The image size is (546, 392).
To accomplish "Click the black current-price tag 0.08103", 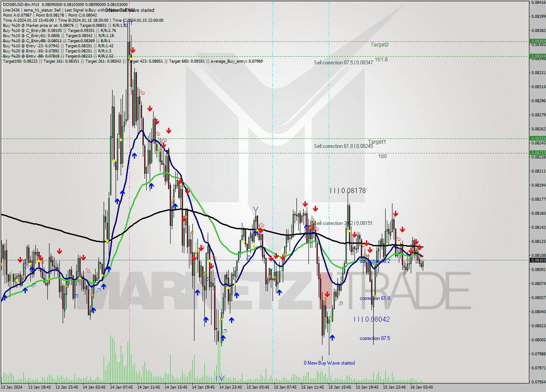I will tap(537, 260).
